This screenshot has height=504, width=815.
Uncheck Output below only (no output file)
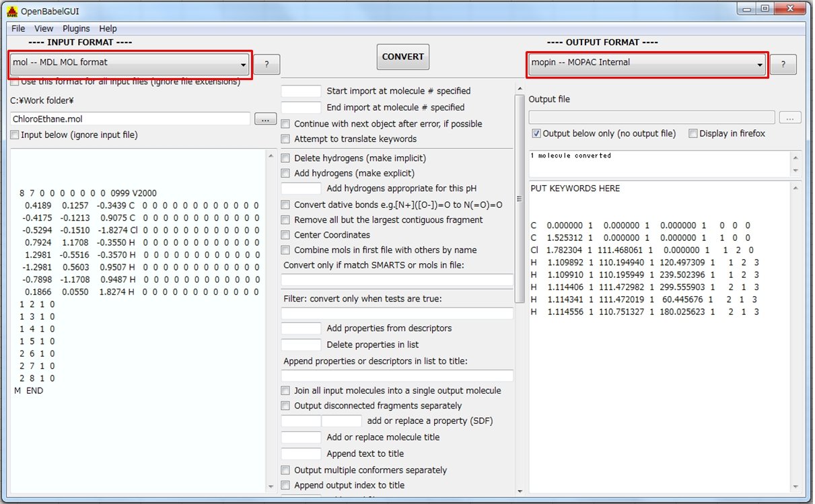click(x=536, y=133)
